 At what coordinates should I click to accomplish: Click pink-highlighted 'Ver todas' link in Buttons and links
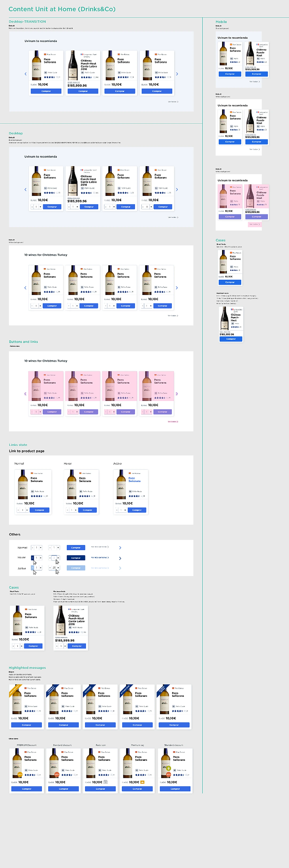[173, 421]
